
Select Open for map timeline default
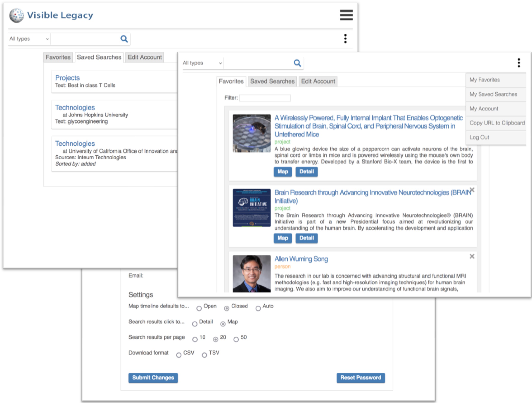tap(199, 308)
